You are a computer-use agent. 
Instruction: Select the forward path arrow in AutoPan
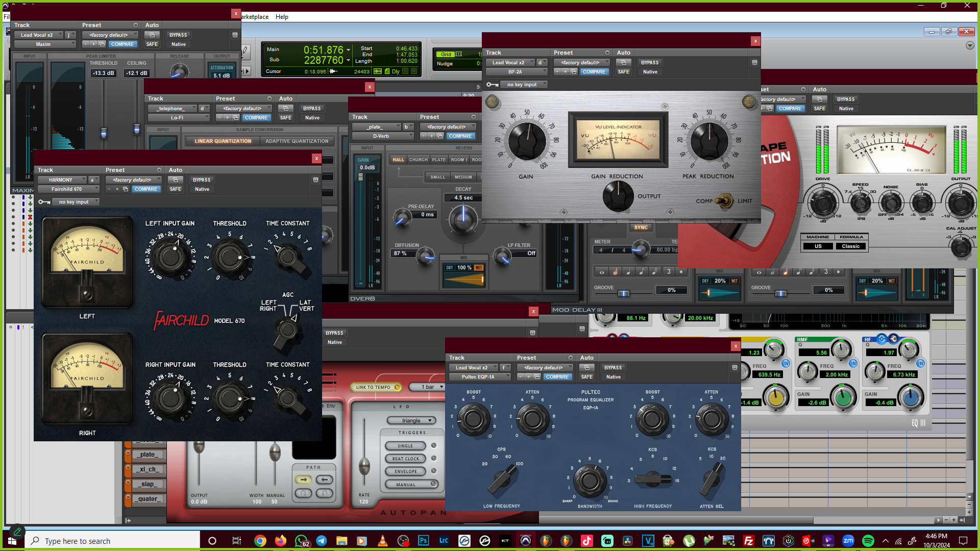coord(303,480)
